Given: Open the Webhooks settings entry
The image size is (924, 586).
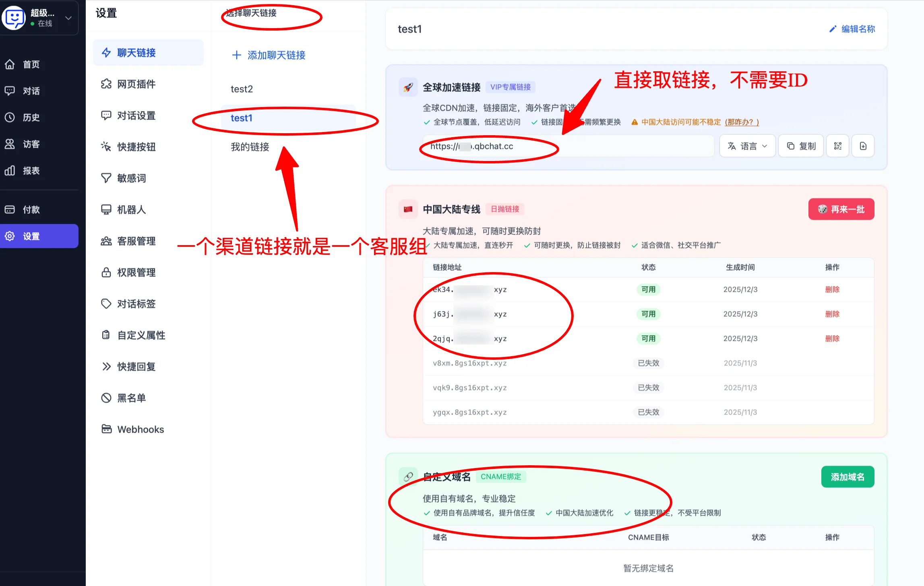Looking at the screenshot, I should click(140, 429).
